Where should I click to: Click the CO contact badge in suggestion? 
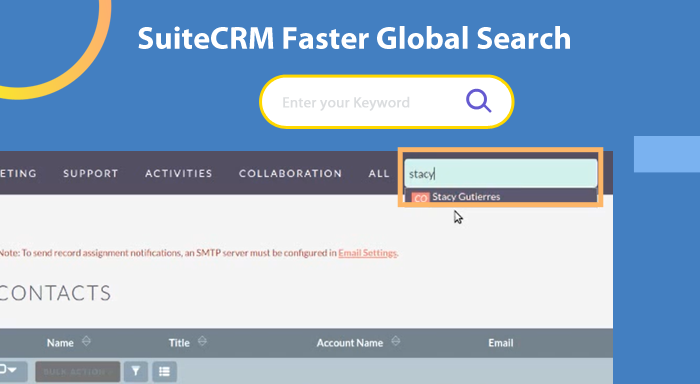coord(420,198)
